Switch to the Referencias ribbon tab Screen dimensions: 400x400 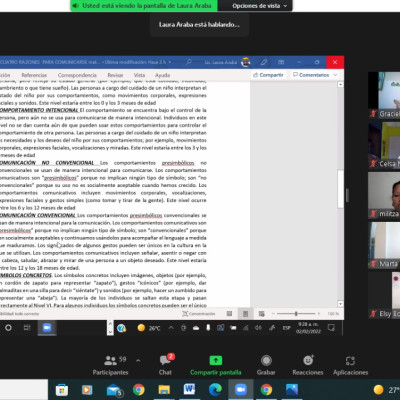point(34,75)
